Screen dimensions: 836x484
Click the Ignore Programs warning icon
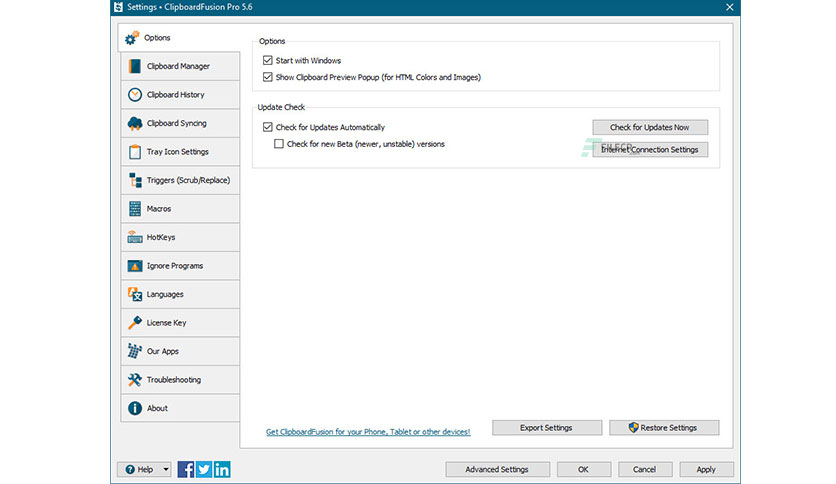(135, 266)
